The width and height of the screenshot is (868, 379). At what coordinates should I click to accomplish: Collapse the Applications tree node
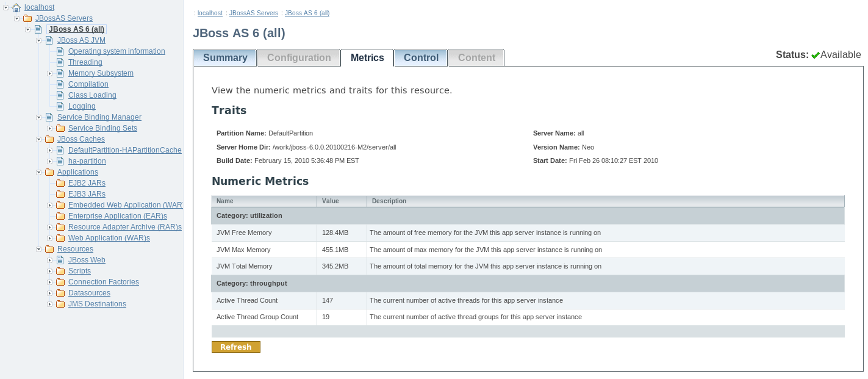[39, 172]
